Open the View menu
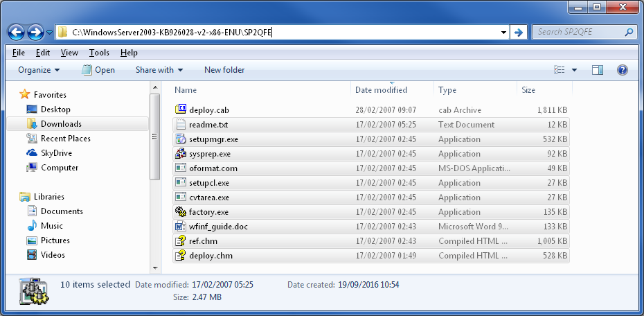644x316 pixels. [x=69, y=53]
